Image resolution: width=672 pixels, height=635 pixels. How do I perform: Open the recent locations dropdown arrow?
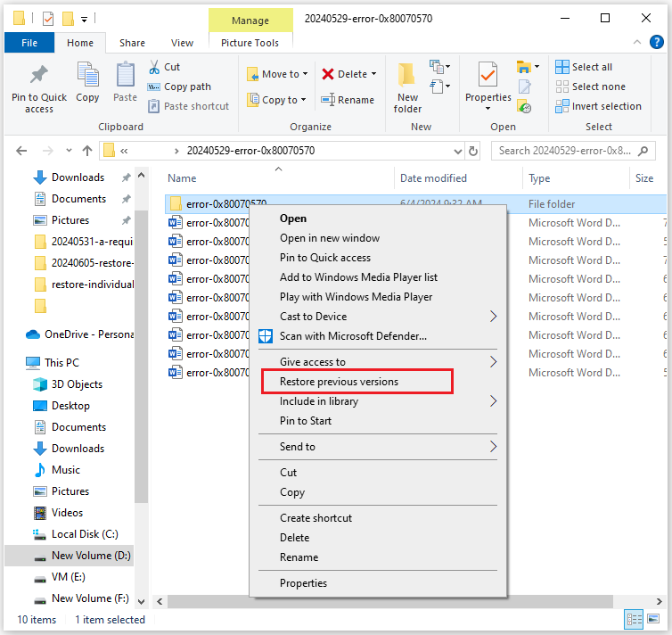coord(69,151)
